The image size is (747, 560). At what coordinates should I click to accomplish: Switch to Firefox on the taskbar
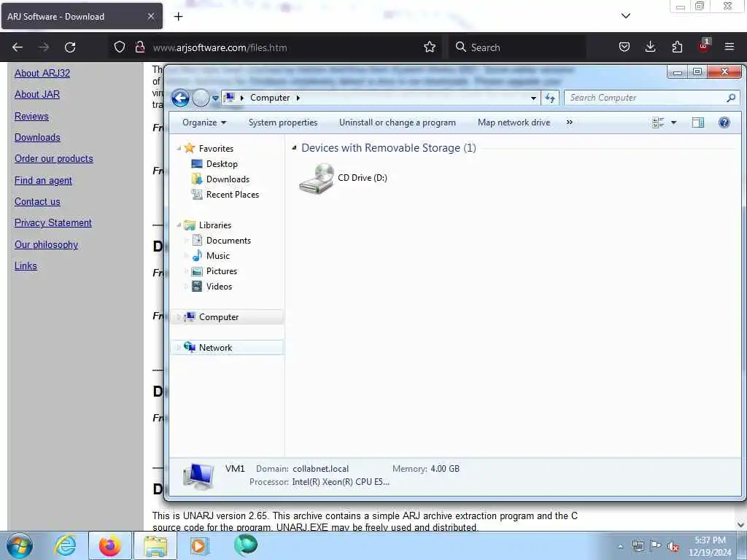[x=110, y=545]
